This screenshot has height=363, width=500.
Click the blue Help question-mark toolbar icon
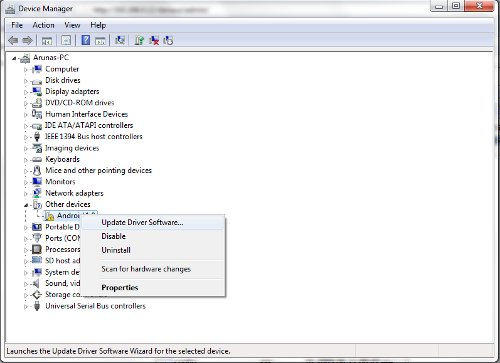(x=86, y=40)
